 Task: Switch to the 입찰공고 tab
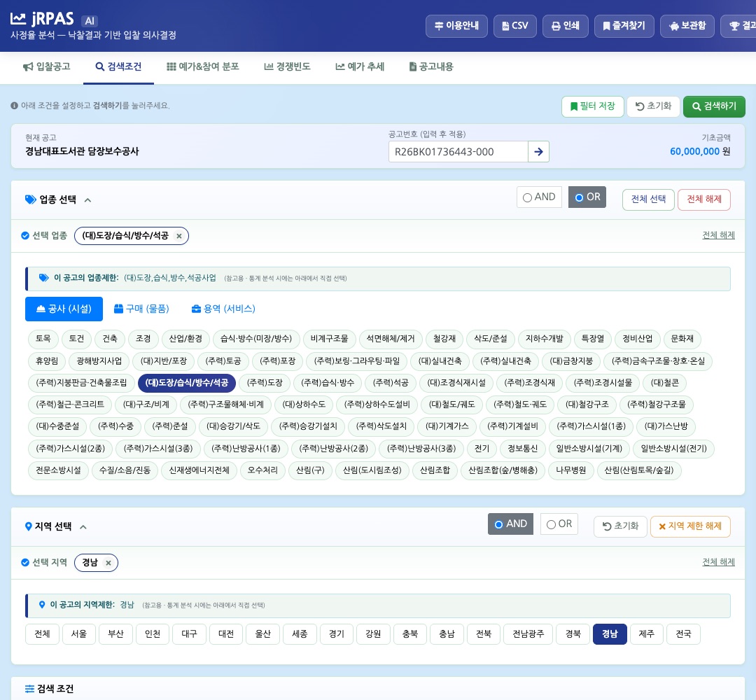click(x=47, y=67)
